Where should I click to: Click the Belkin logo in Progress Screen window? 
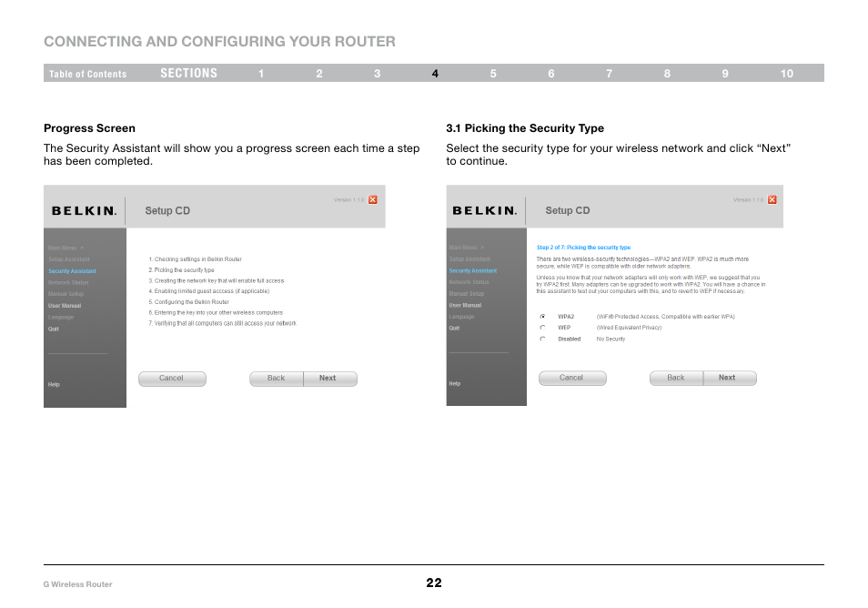(x=84, y=211)
